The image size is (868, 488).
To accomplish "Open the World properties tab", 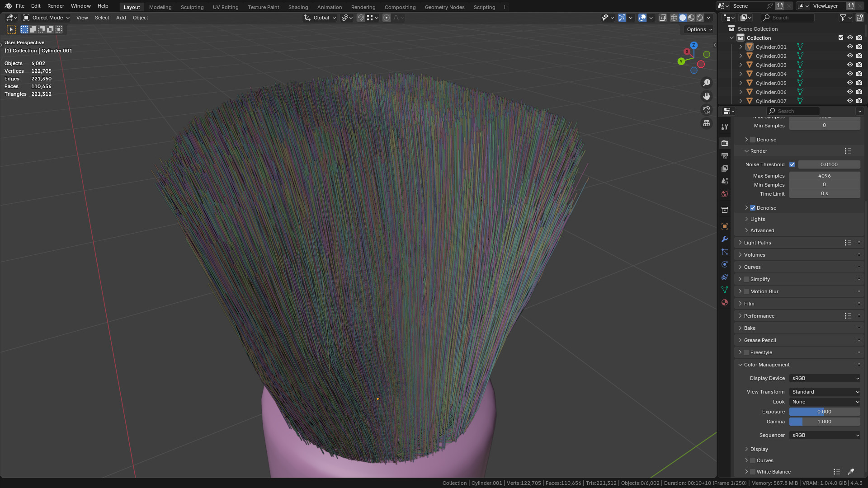I will 725,193.
